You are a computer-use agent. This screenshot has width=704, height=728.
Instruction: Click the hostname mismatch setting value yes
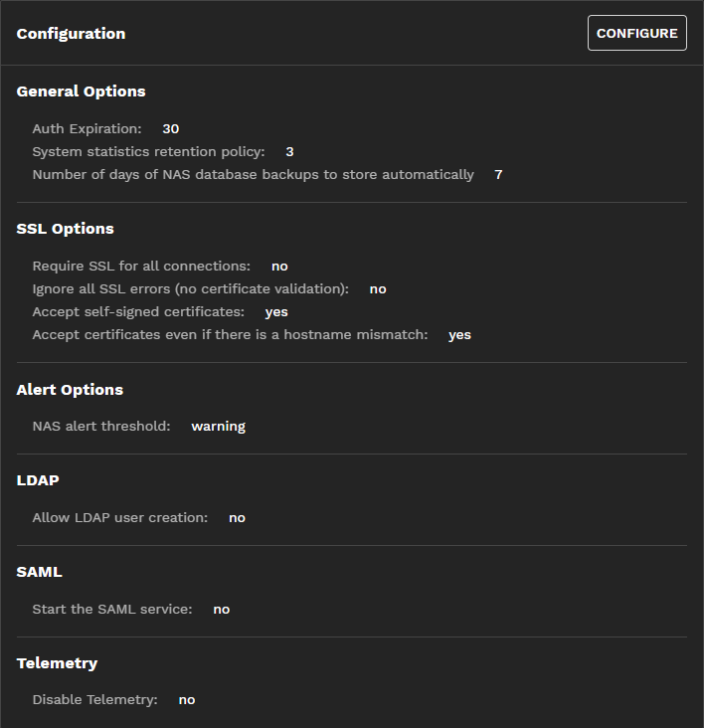coord(459,335)
